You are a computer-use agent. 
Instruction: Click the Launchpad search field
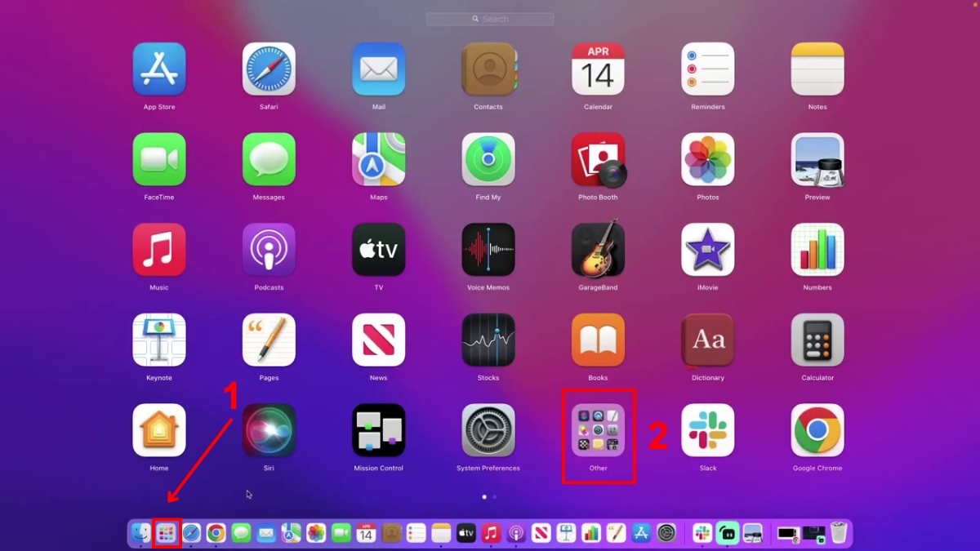pos(490,19)
